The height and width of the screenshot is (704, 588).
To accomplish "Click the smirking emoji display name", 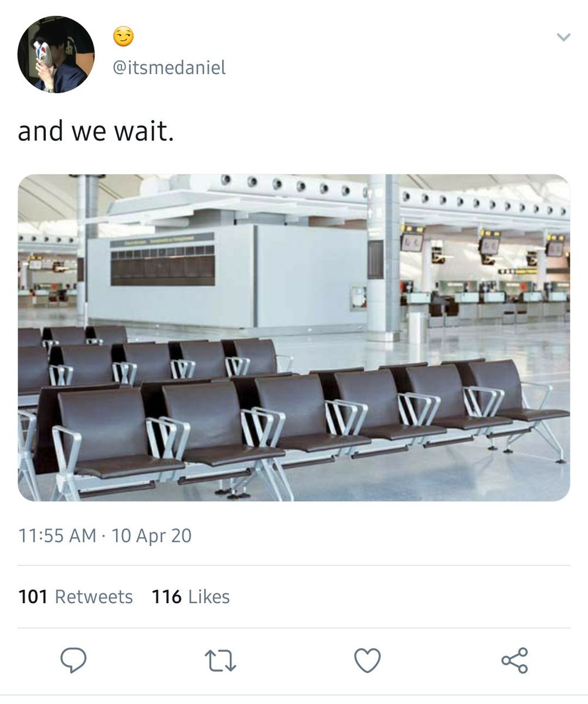I will [x=123, y=37].
